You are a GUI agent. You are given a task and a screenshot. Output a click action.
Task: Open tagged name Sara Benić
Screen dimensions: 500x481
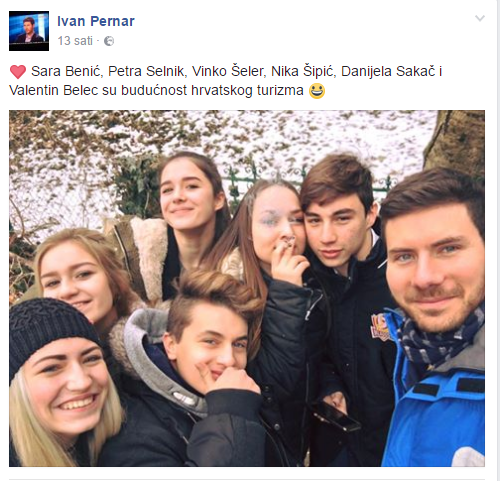coord(67,71)
